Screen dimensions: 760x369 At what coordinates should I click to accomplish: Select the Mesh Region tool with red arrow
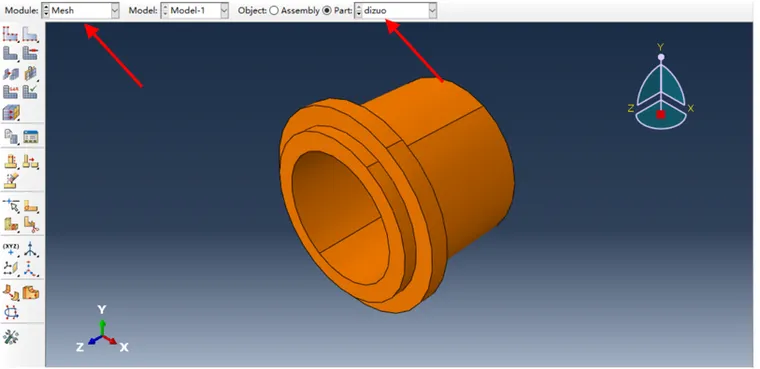pos(30,52)
